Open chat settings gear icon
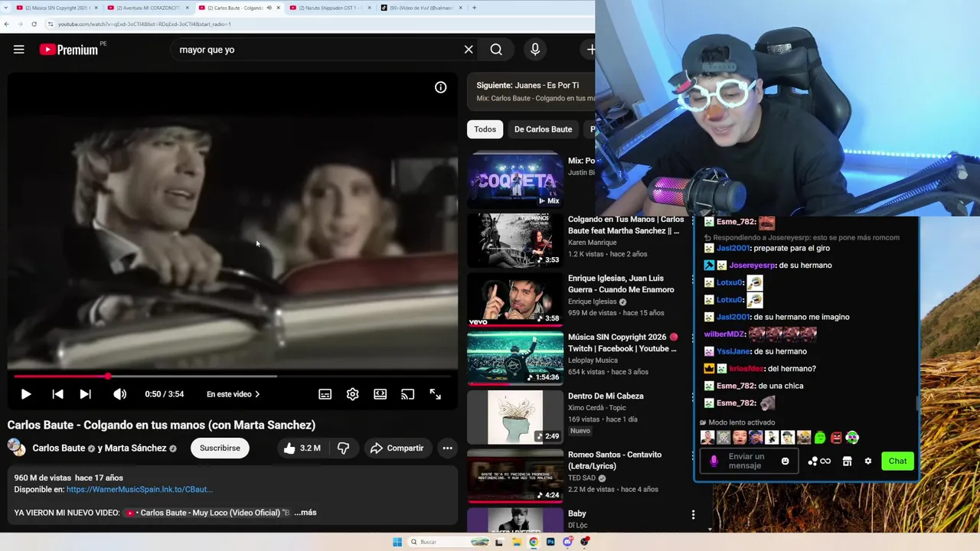Image resolution: width=980 pixels, height=551 pixels. coord(867,461)
